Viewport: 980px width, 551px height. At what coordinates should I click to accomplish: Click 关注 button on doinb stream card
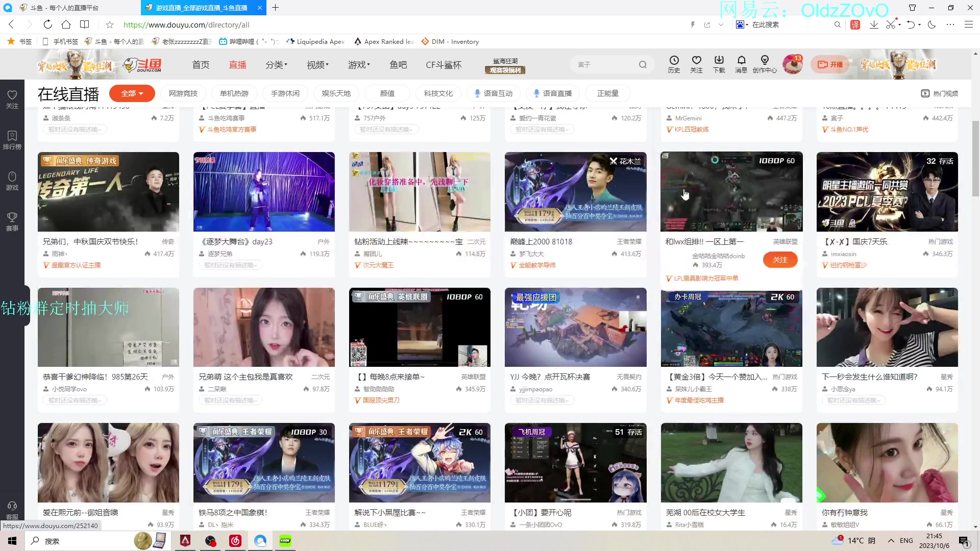[780, 260]
